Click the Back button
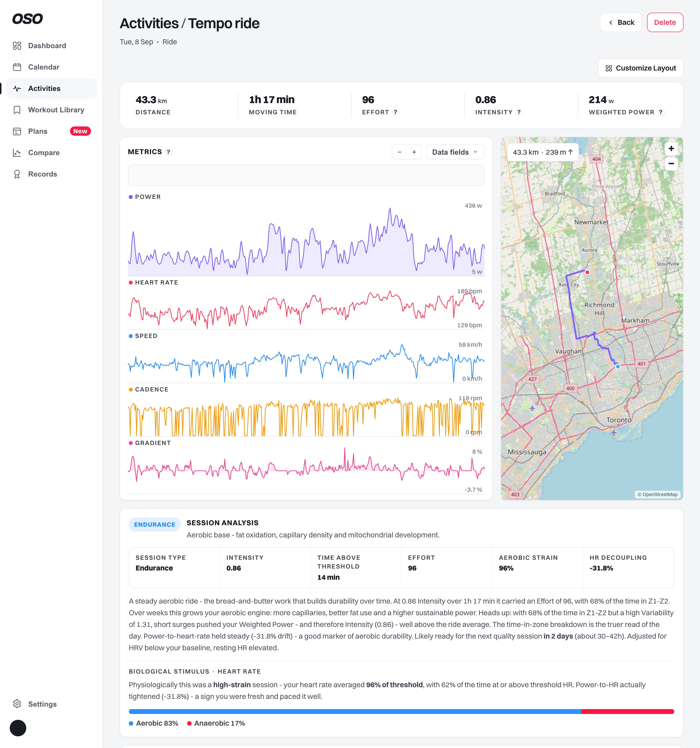The height and width of the screenshot is (748, 700). tap(621, 23)
